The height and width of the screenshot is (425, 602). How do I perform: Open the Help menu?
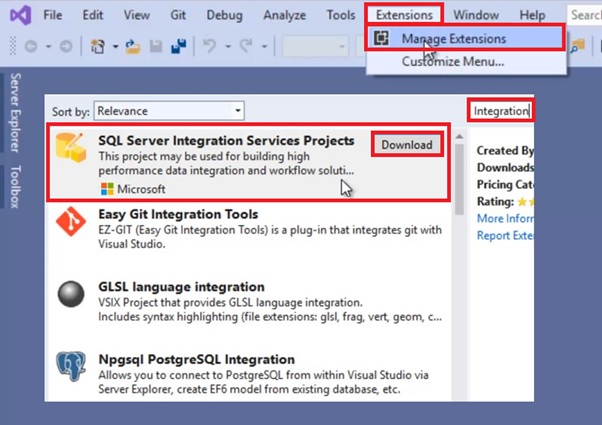pyautogui.click(x=532, y=15)
